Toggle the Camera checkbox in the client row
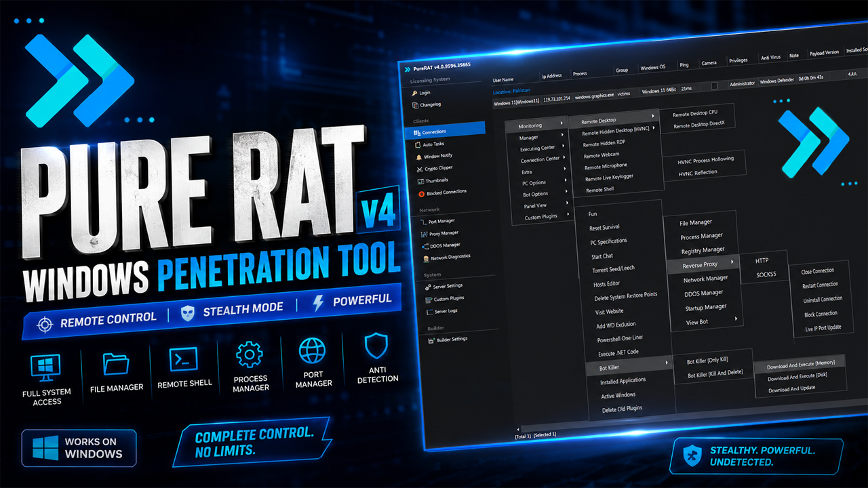868x488 pixels. 714,85
